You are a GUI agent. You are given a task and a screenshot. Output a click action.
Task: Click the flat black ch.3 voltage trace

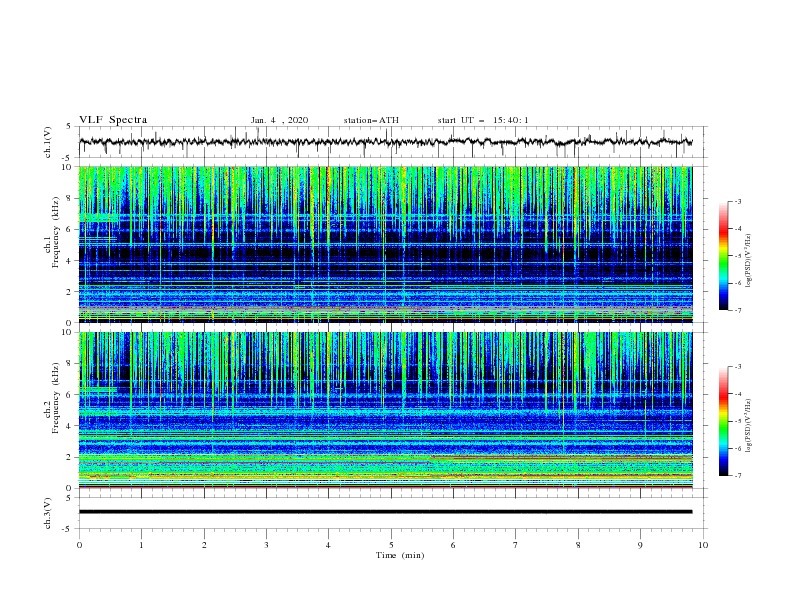[385, 512]
